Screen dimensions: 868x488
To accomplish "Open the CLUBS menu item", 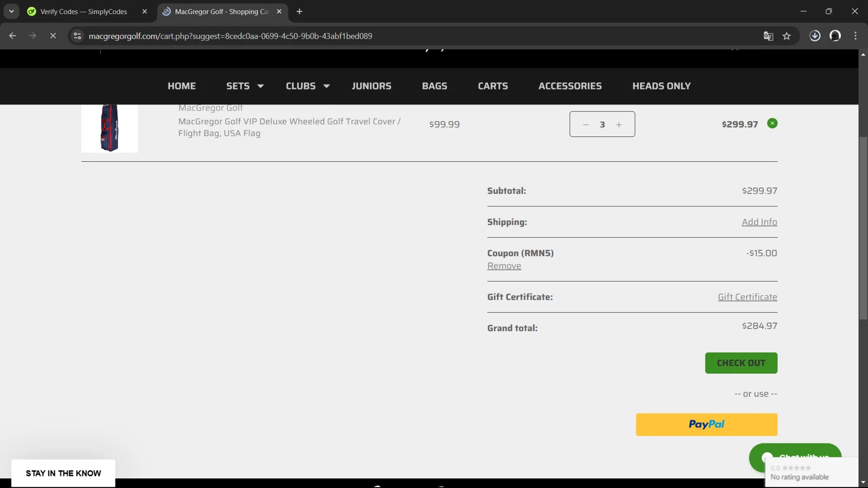I will tap(300, 86).
